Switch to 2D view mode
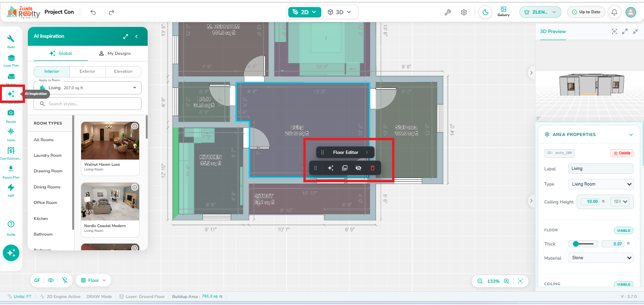This screenshot has width=644, height=305. (x=304, y=12)
